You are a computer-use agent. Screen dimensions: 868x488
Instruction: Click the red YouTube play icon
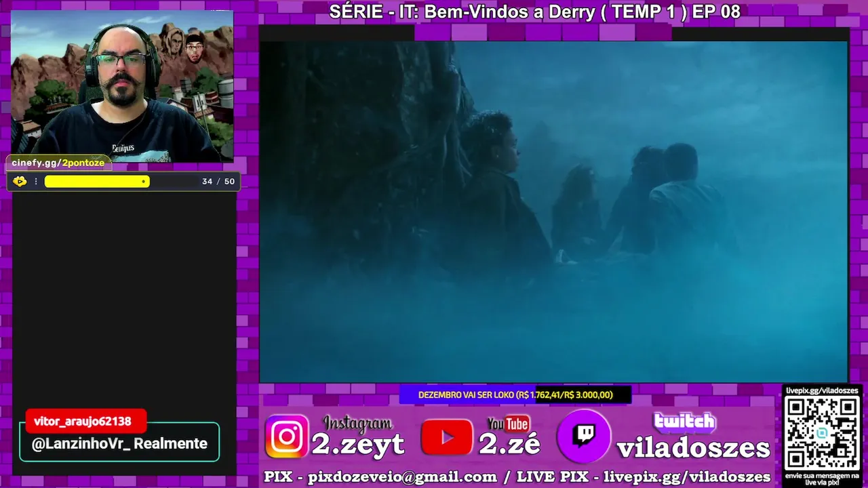(446, 437)
